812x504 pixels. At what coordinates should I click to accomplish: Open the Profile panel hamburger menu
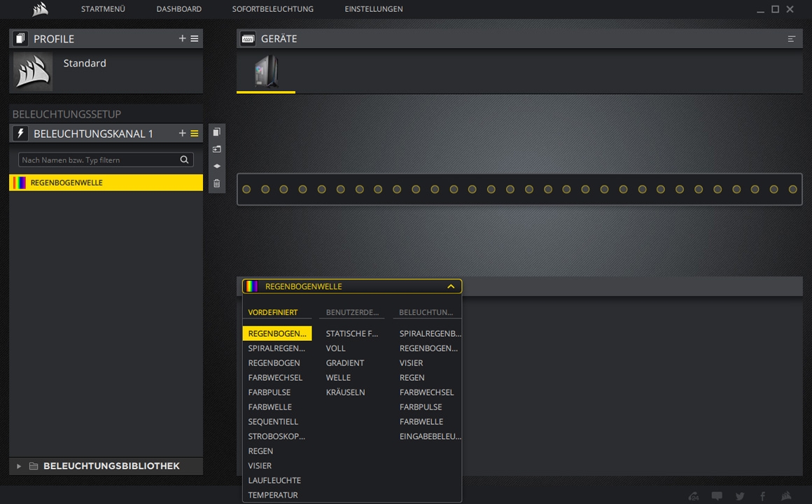tap(194, 38)
